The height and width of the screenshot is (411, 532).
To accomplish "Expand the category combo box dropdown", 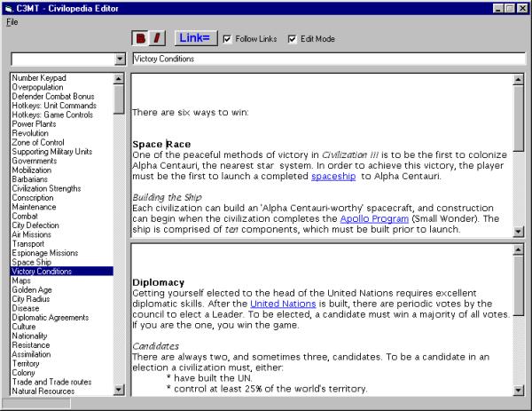I will pos(121,59).
